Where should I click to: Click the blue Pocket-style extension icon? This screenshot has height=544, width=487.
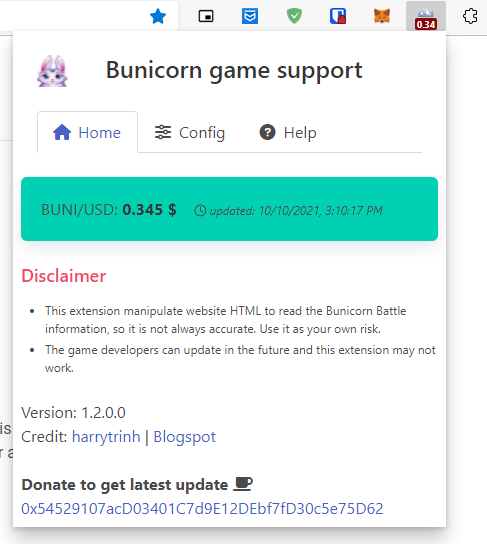[250, 16]
